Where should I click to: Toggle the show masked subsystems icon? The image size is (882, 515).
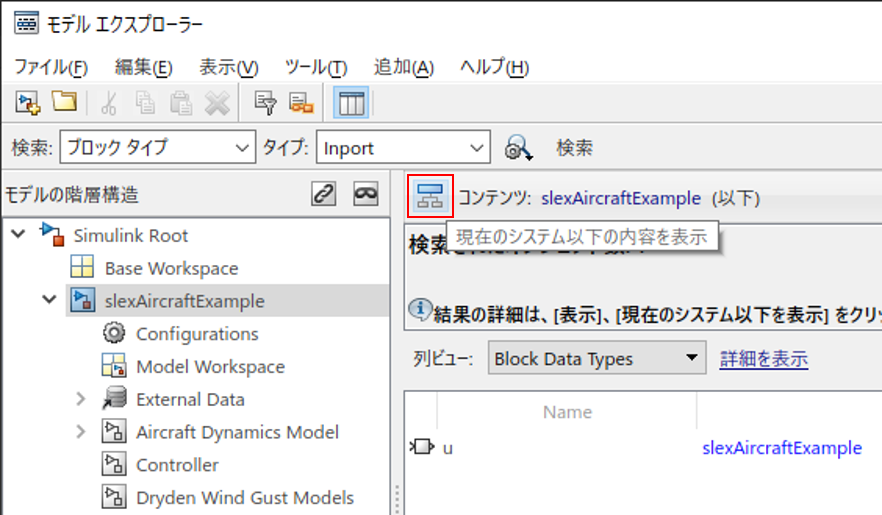click(x=366, y=194)
